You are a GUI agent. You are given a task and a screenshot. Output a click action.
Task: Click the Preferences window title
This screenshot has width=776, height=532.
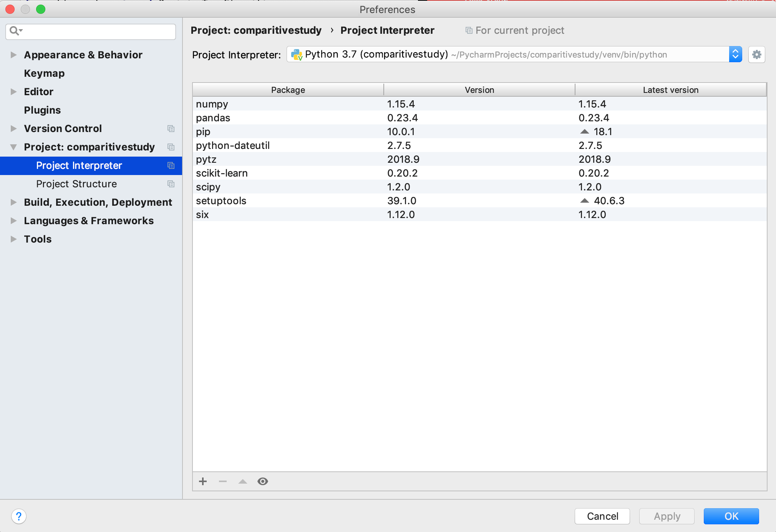(x=387, y=10)
